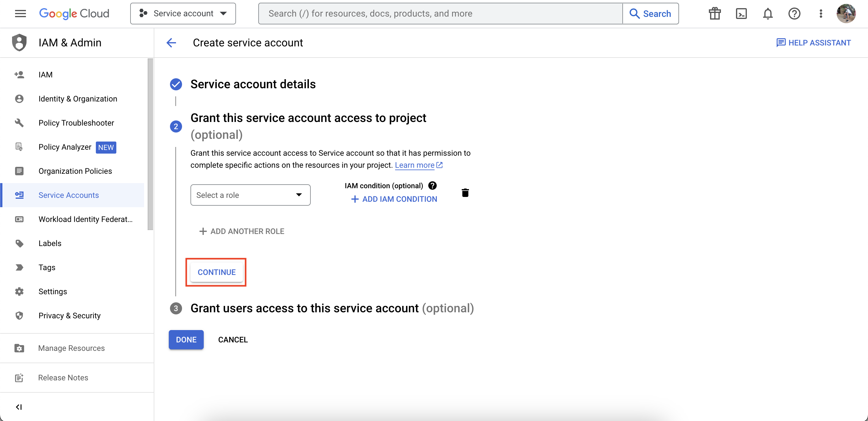The image size is (868, 421).
Task: Expand the Service account details step
Action: (x=253, y=84)
